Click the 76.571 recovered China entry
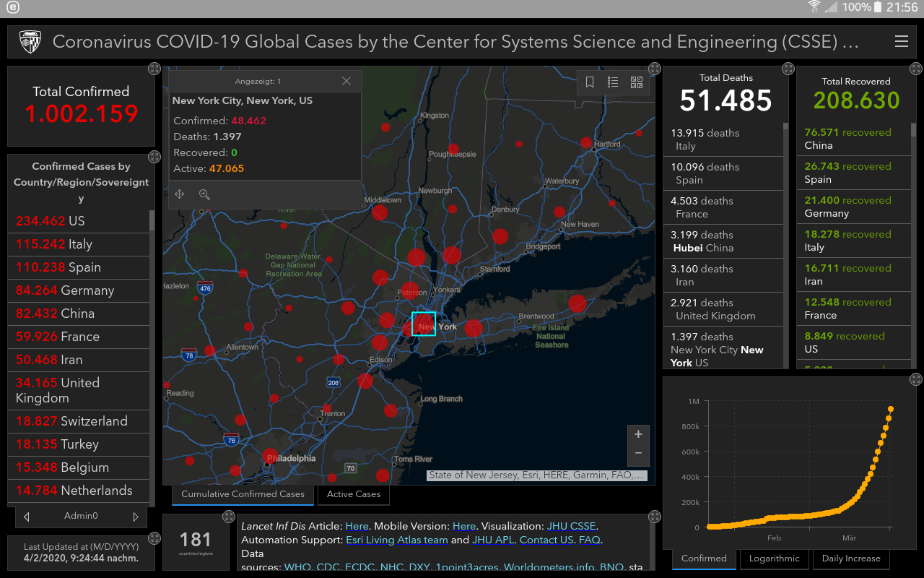 pyautogui.click(x=853, y=139)
